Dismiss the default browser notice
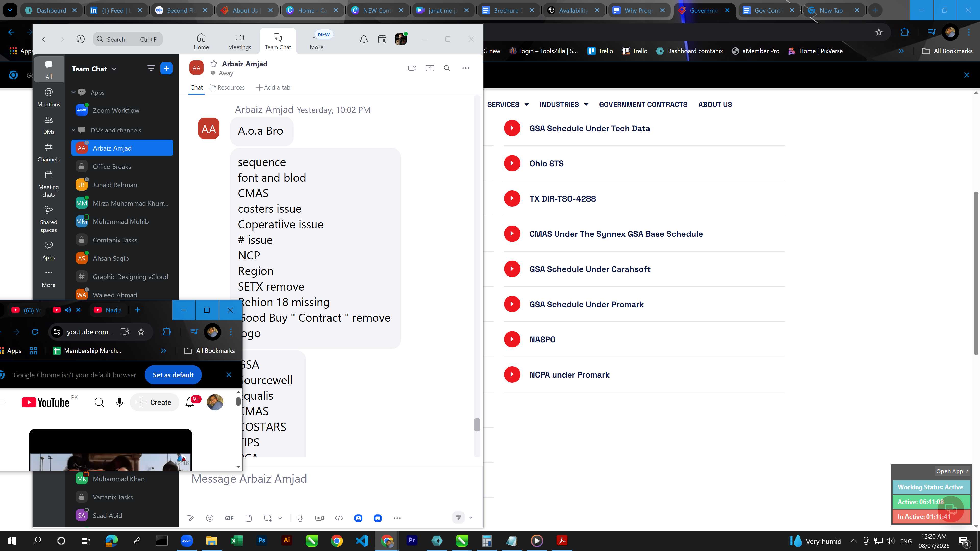This screenshot has height=551, width=980. click(229, 375)
